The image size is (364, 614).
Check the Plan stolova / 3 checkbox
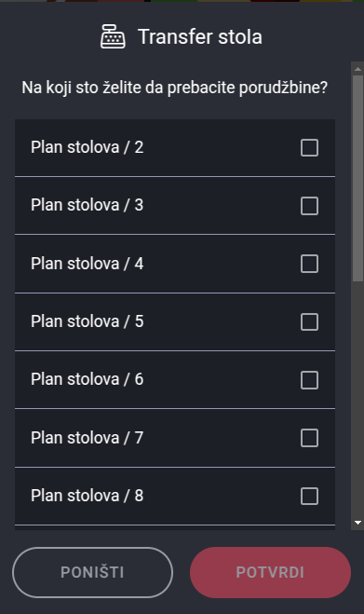pos(309,206)
